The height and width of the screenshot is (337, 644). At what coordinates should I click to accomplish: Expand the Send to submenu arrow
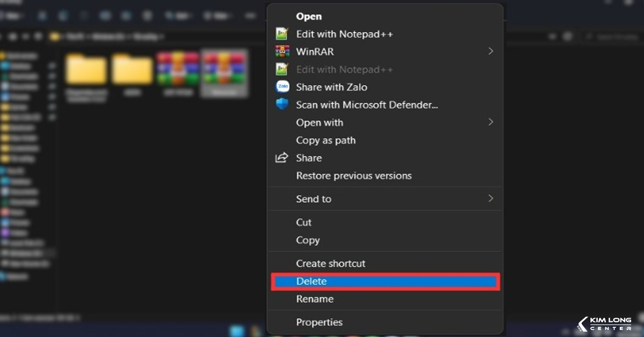pyautogui.click(x=490, y=199)
